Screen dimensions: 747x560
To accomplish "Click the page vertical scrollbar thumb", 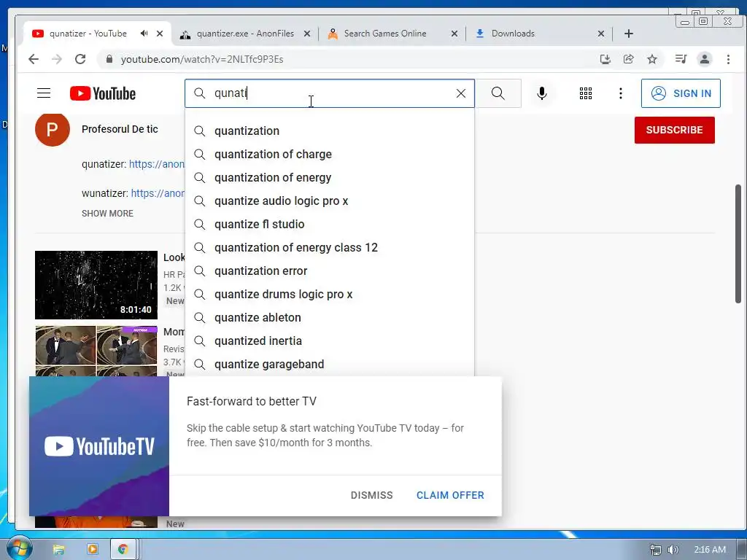I will [738, 244].
